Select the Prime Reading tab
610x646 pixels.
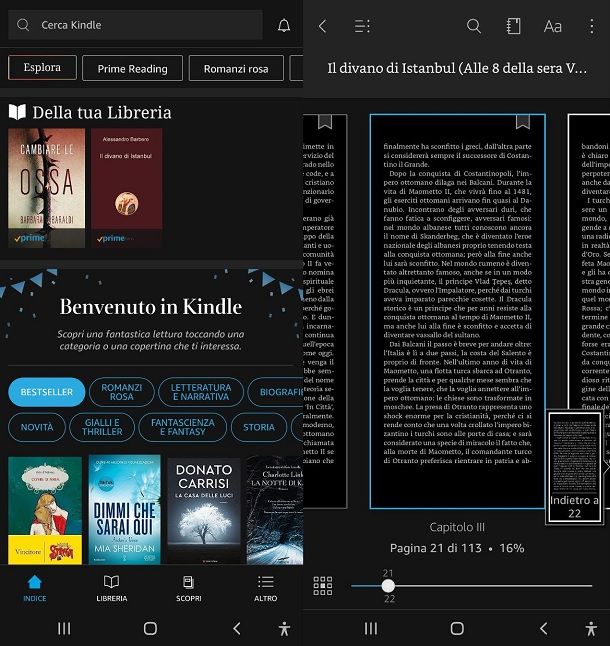tap(132, 68)
